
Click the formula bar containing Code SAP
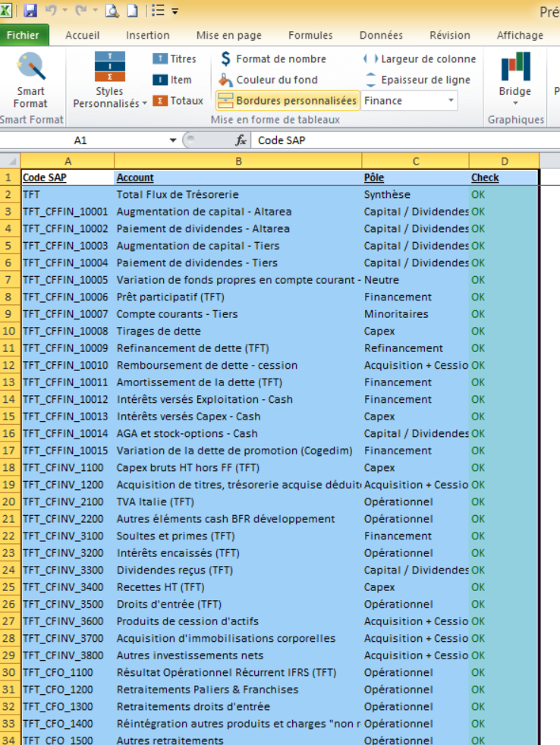[402, 140]
